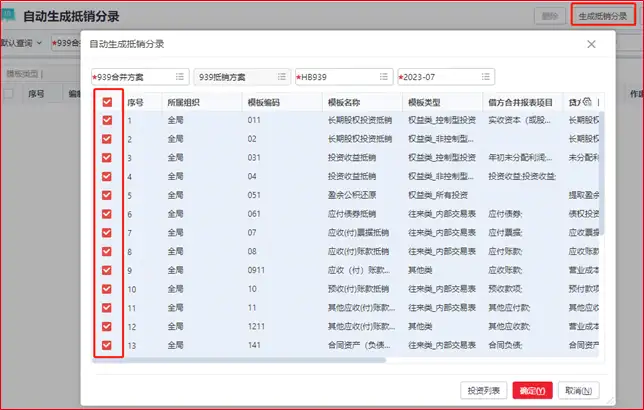
Task: Uncheck row 13 checkbox for template 141
Action: (x=107, y=345)
